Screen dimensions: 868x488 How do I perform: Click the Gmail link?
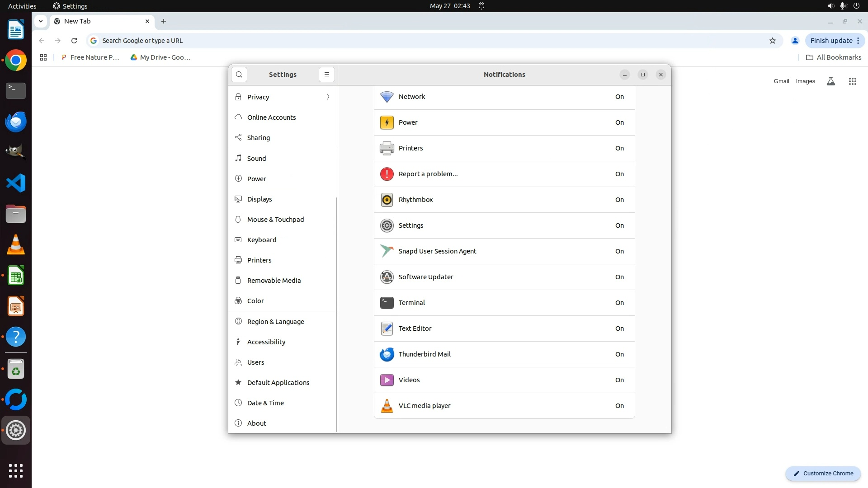[x=781, y=81]
